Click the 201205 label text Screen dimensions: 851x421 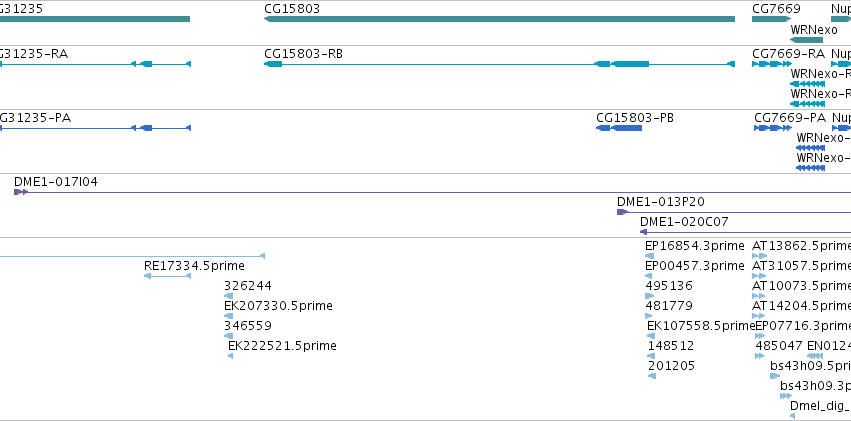(671, 366)
